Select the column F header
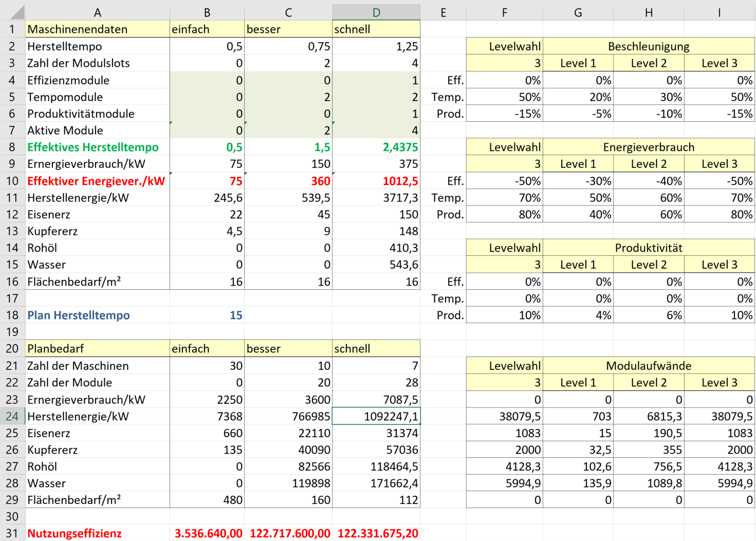 [505, 12]
